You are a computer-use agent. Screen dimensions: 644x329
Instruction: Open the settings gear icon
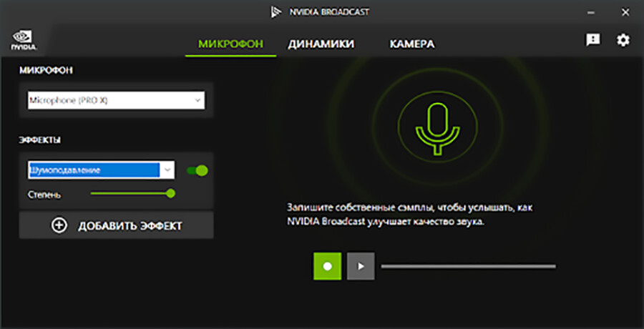[623, 40]
